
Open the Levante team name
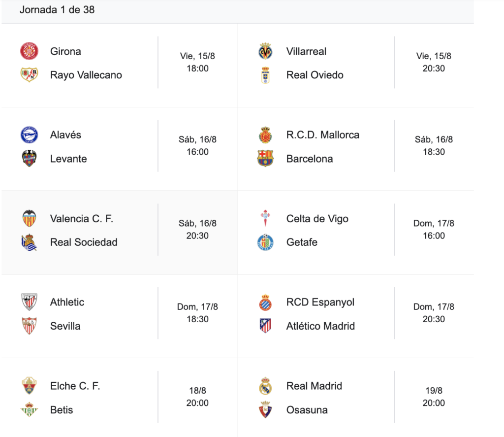click(x=68, y=159)
